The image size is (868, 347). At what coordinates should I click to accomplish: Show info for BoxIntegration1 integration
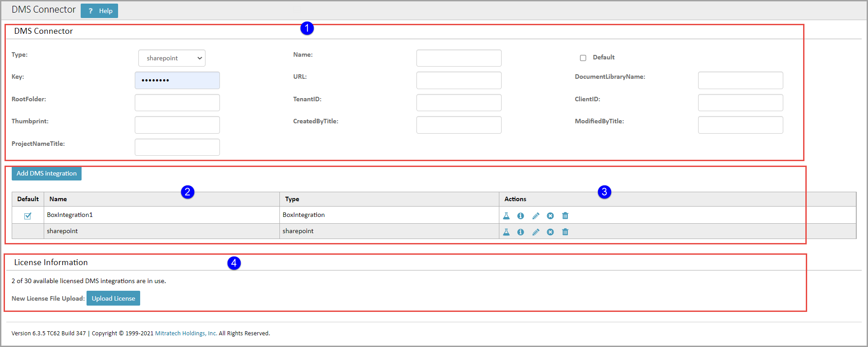click(521, 216)
